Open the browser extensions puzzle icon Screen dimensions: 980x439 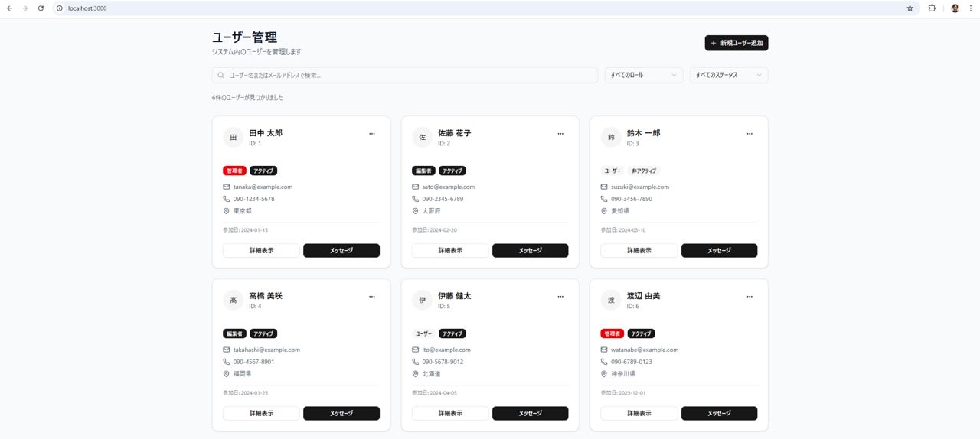pos(932,8)
